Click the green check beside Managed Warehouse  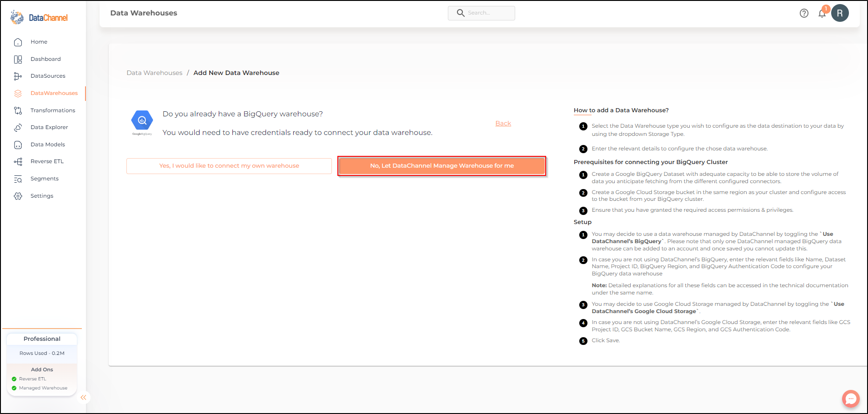(14, 388)
